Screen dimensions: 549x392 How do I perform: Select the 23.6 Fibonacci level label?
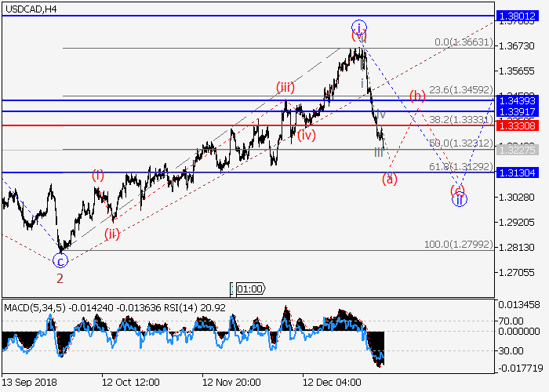coord(466,91)
